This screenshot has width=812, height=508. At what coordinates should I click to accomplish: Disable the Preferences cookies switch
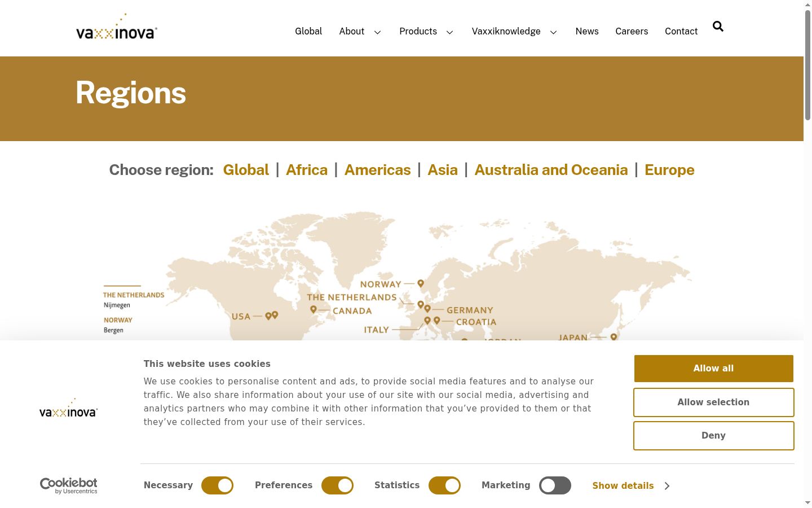click(x=337, y=485)
